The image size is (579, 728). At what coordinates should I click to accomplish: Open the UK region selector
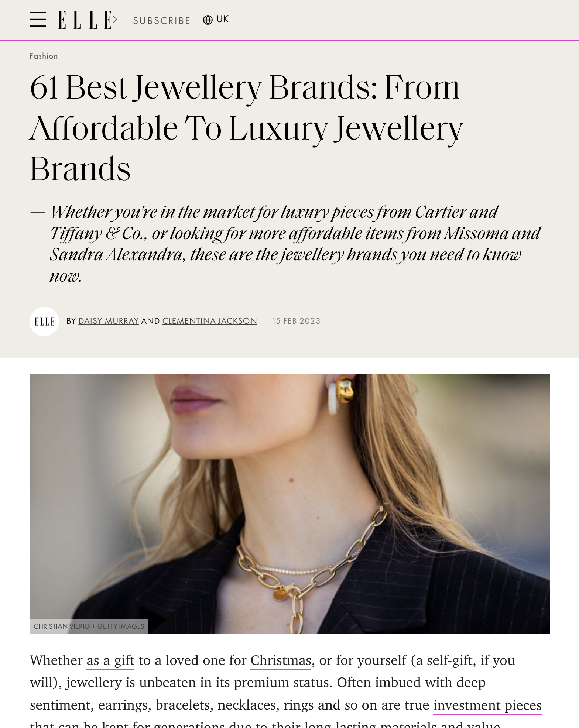pos(222,19)
